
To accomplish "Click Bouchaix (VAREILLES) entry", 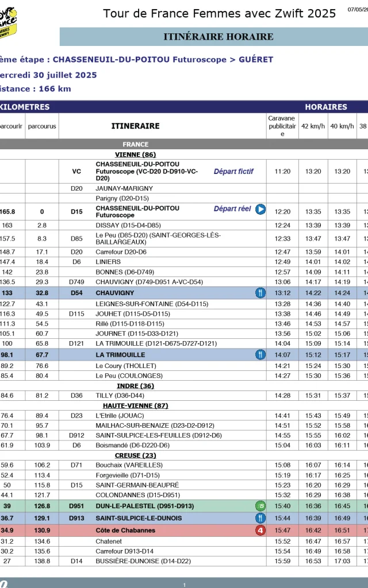I will pyautogui.click(x=129, y=465).
